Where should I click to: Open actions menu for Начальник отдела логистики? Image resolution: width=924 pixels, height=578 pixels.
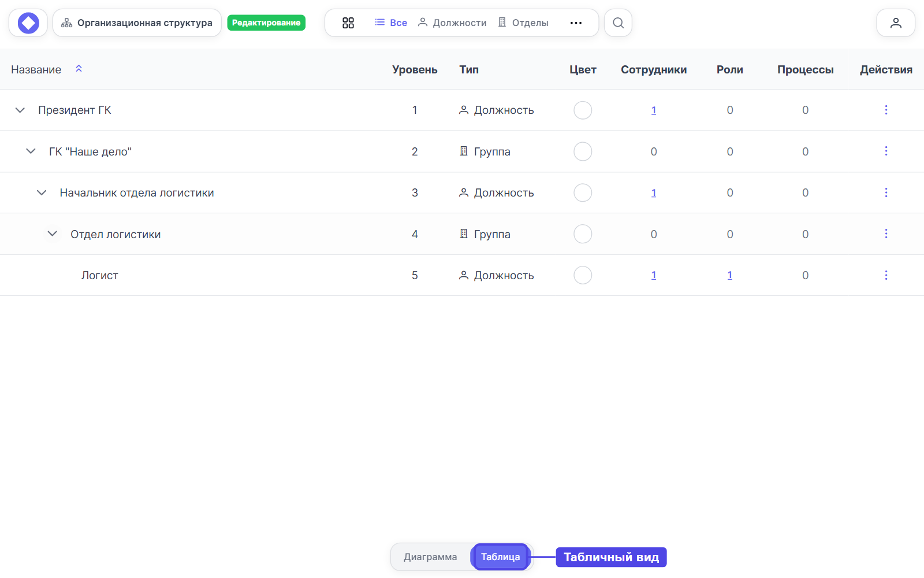coord(886,192)
